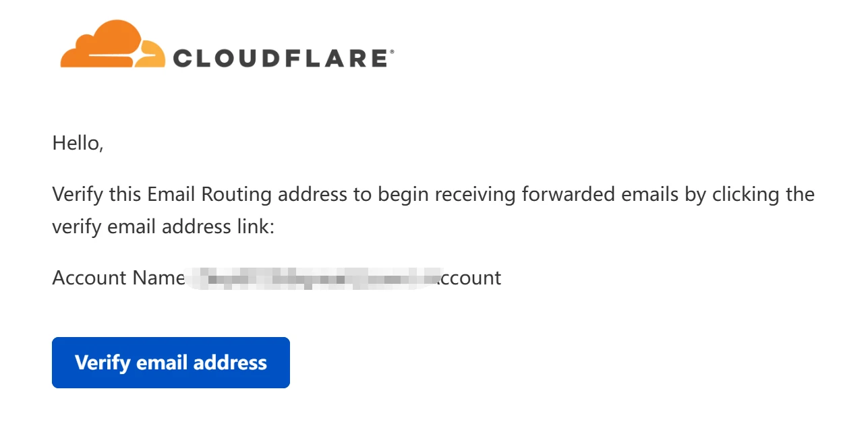Click the word "address" before "to begin"

coord(311,195)
